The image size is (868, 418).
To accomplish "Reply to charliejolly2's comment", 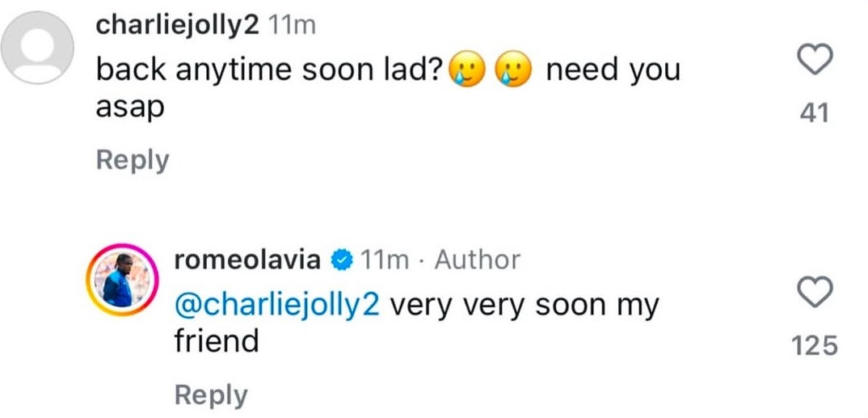I will (132, 159).
